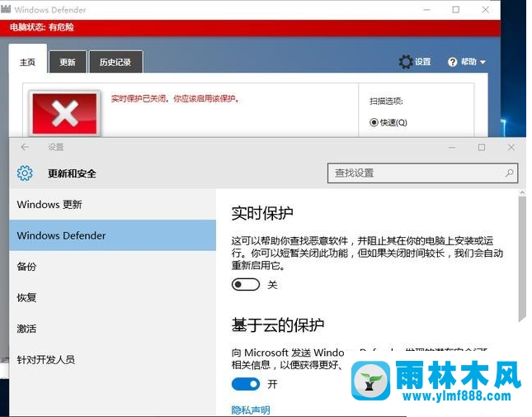The image size is (532, 417).
Task: Open 备份 settings page
Action: point(113,267)
